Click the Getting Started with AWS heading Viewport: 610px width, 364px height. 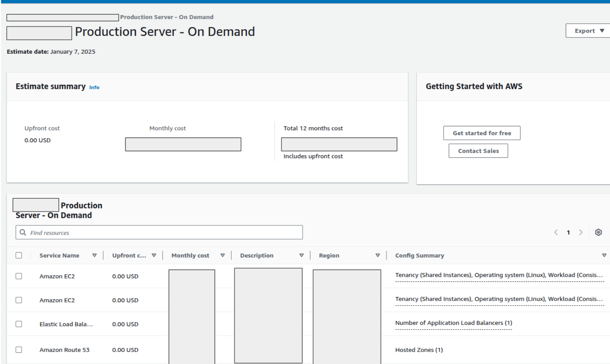coord(474,86)
